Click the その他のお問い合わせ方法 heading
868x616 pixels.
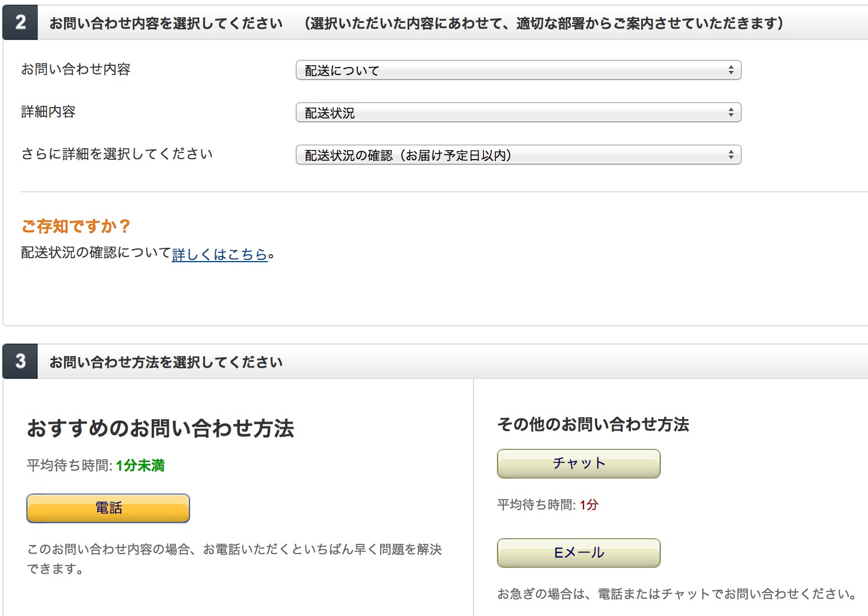click(594, 425)
